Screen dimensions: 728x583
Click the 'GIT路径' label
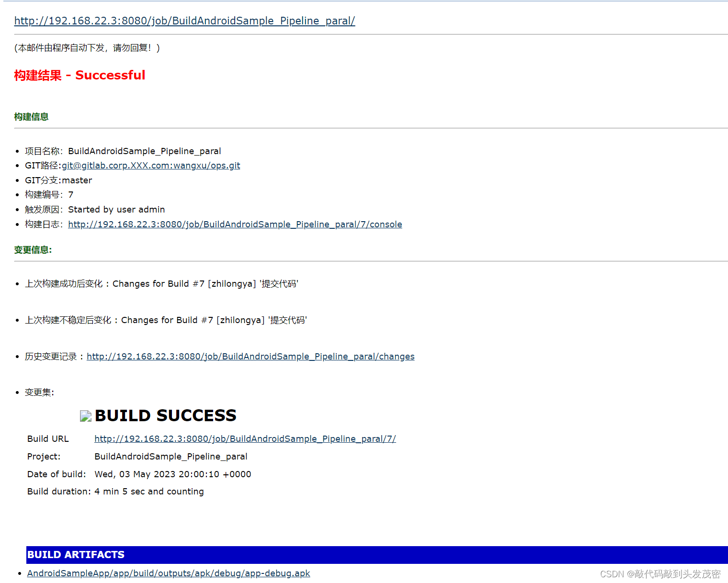coord(42,165)
